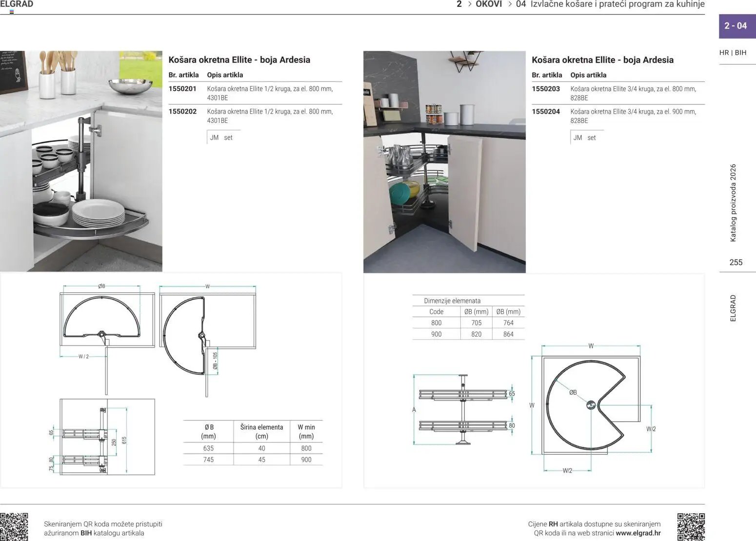Open the 3/4 circle corner cabinet photo
Screen dimensions: 756x541
point(444,162)
